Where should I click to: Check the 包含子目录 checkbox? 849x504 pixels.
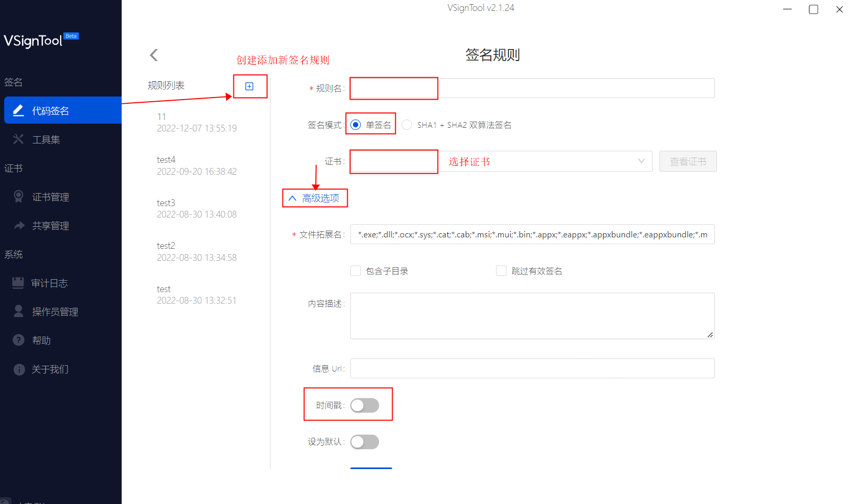(356, 271)
